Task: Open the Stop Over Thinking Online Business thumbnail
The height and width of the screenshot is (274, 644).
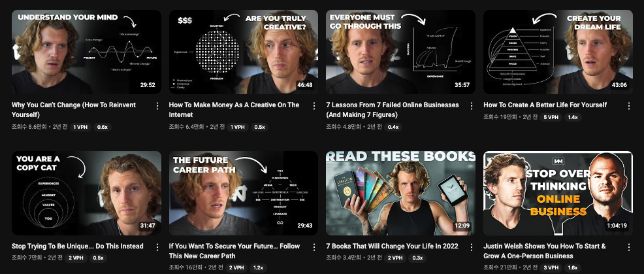Action: tap(558, 193)
